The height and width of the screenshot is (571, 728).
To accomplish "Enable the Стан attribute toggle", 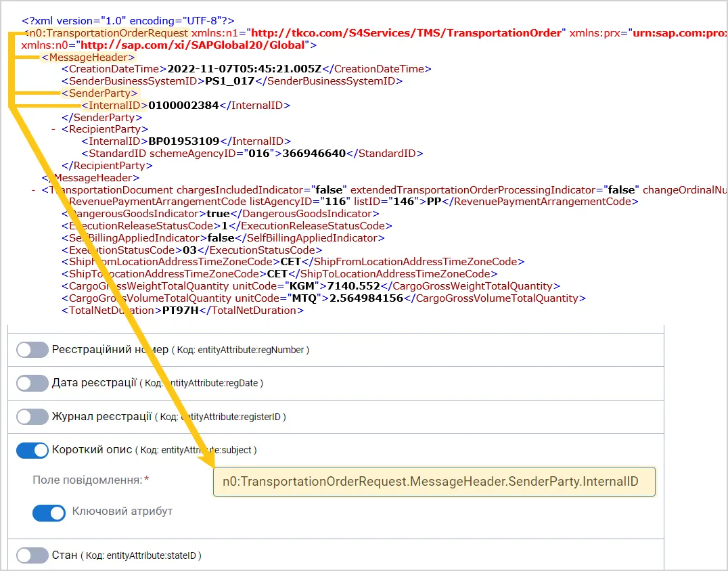I will 32,555.
